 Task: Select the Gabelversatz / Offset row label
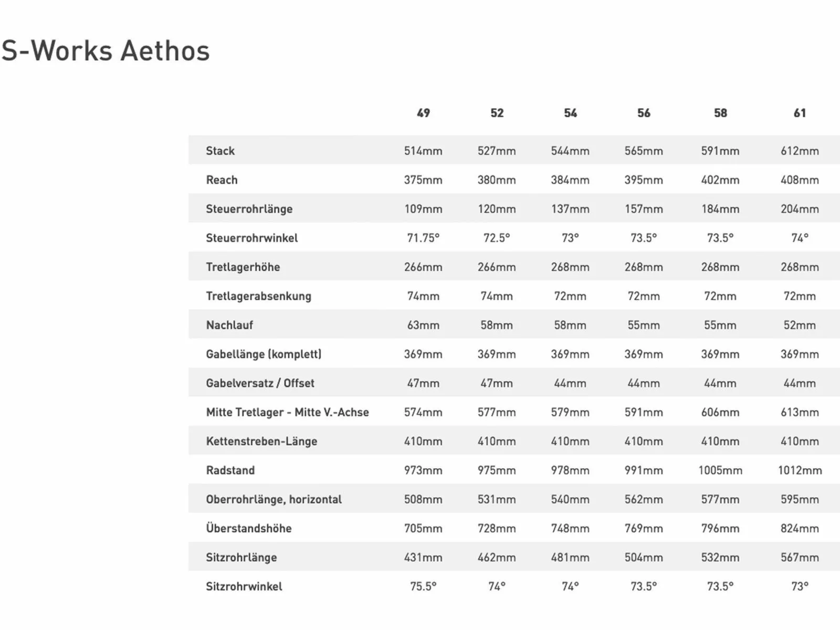coord(260,383)
